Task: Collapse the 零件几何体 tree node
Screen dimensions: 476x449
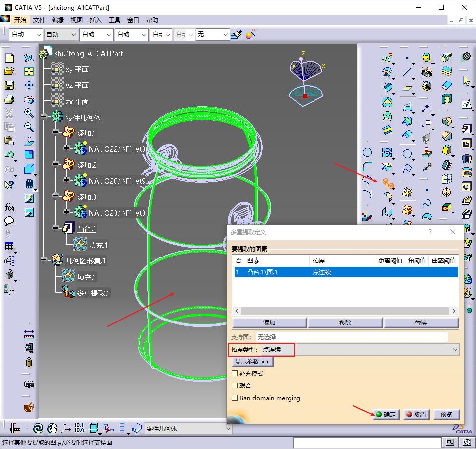Action: (44, 116)
